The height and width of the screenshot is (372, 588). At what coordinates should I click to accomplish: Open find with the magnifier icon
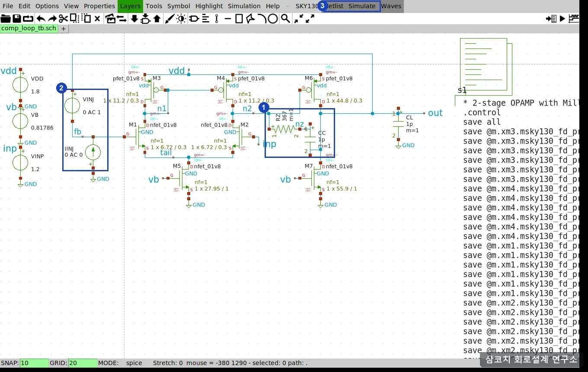point(285,19)
